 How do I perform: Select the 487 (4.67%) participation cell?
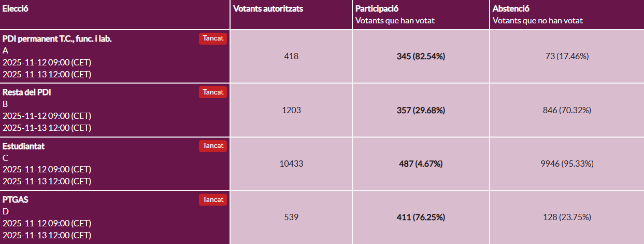[x=421, y=164]
